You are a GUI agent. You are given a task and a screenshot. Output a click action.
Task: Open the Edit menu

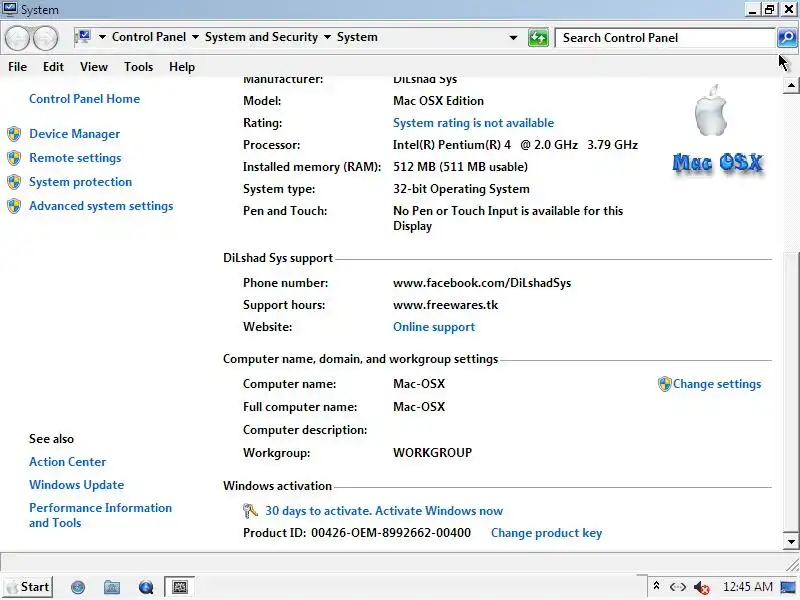[53, 67]
